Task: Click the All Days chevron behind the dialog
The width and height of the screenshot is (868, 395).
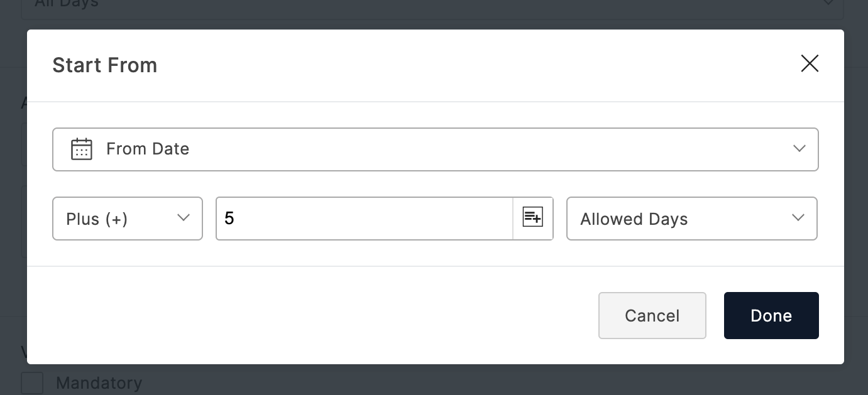Action: [x=828, y=4]
